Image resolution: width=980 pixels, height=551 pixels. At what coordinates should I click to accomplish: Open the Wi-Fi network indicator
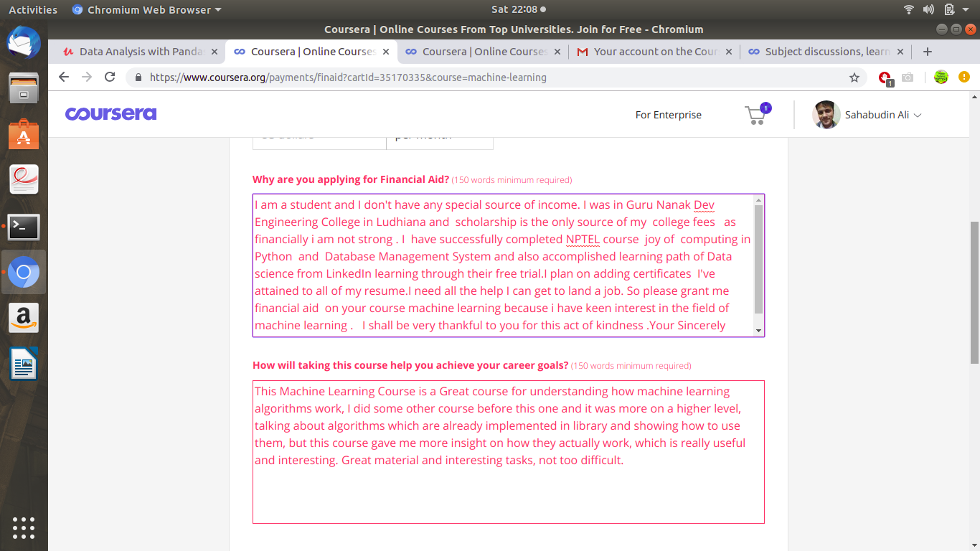(909, 9)
